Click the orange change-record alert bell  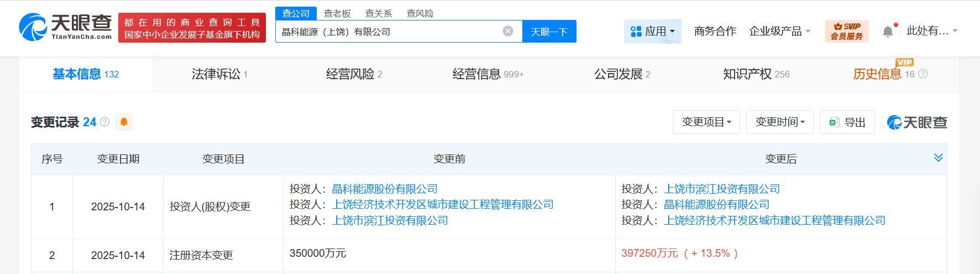pyautogui.click(x=124, y=122)
